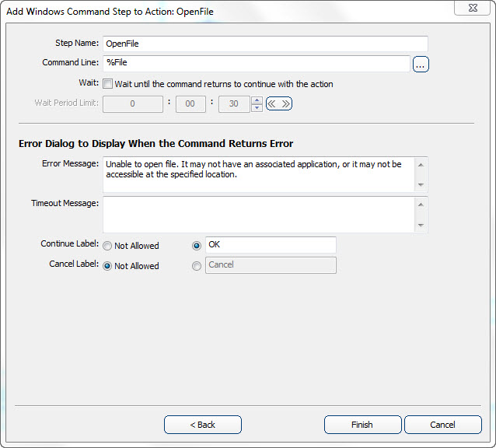Click the Continue Label OK text field
Screen dimensions: 496x448
point(270,245)
